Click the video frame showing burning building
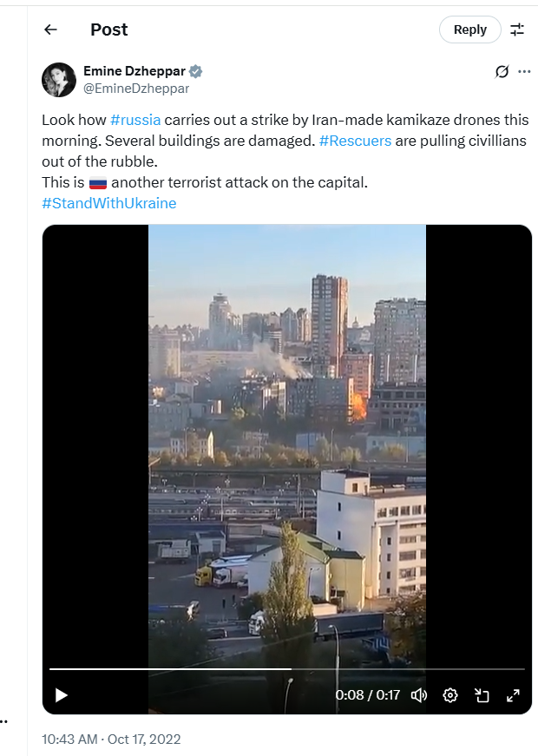The width and height of the screenshot is (538, 756). click(x=286, y=434)
